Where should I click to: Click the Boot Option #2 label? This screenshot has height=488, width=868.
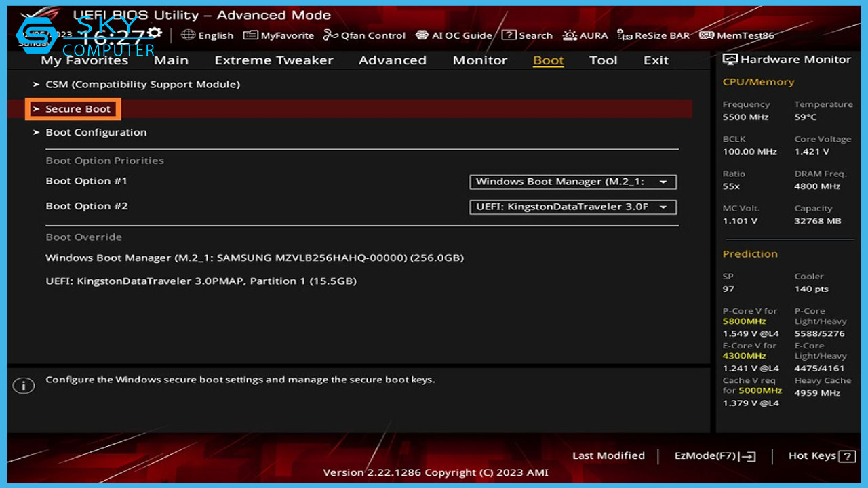[87, 207]
